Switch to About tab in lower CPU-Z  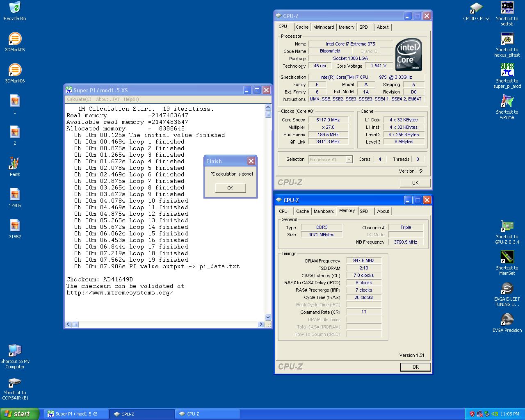383,211
